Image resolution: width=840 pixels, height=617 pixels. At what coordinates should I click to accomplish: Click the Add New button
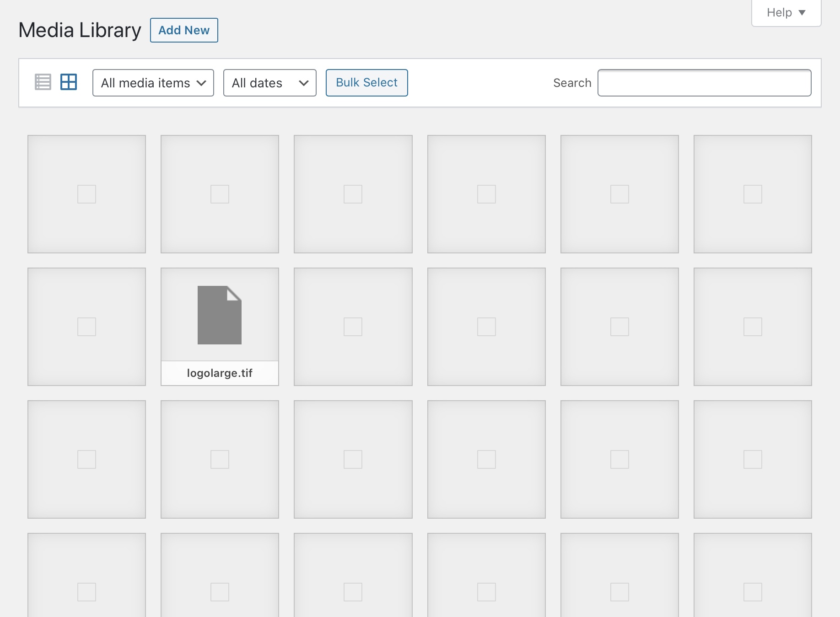click(184, 30)
